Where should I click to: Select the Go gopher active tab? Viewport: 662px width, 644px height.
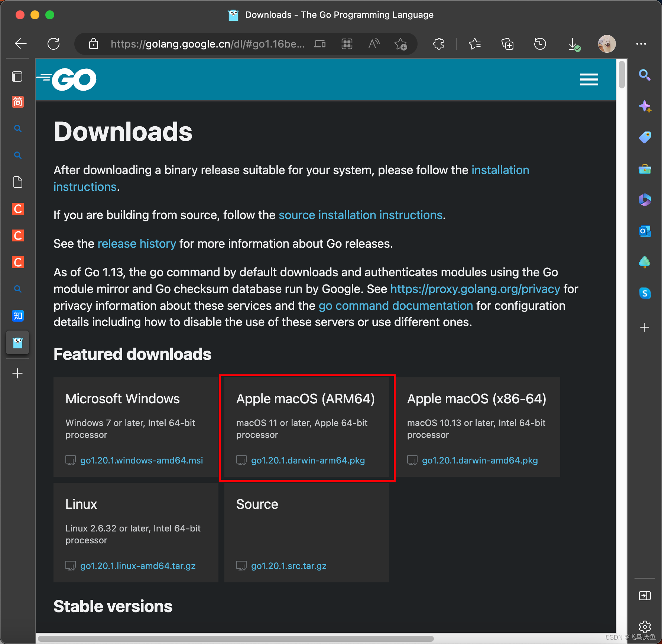(x=17, y=342)
